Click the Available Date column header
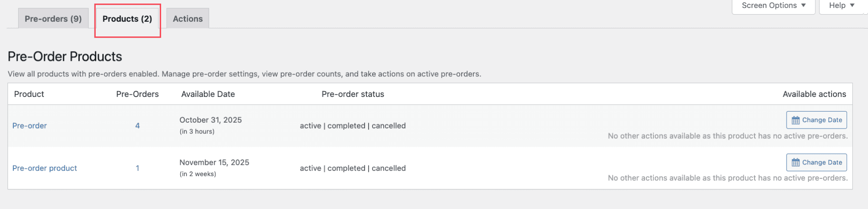Screen dimensions: 868x209 (208, 94)
